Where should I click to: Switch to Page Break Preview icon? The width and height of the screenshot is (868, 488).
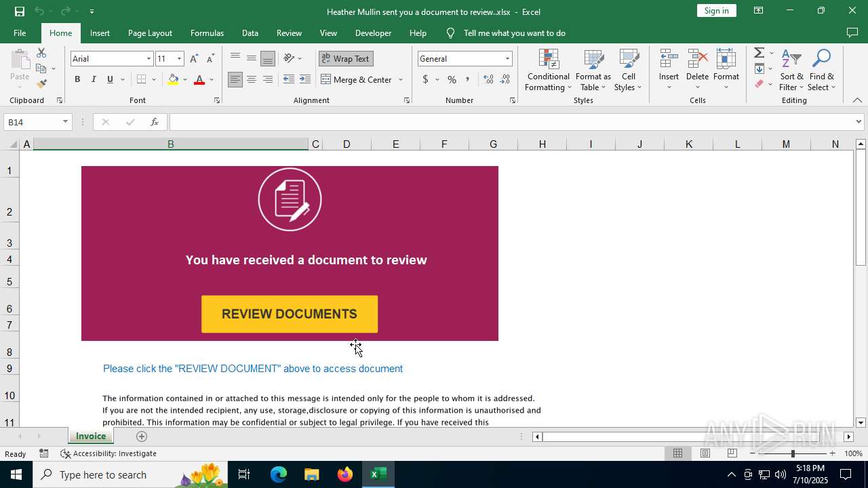pos(732,453)
